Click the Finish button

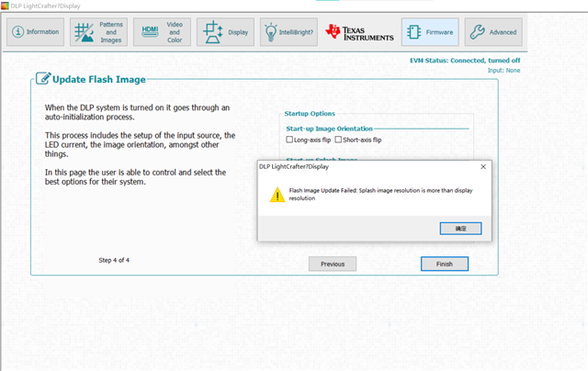[x=445, y=264]
